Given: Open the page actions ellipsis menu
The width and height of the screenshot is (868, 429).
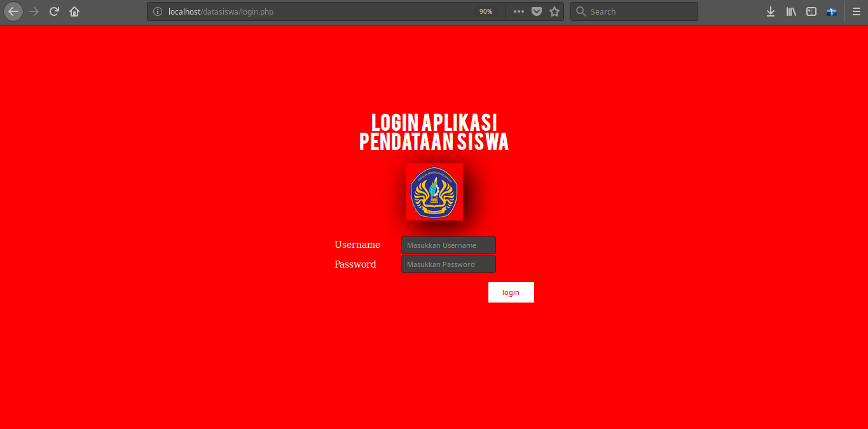Looking at the screenshot, I should (x=519, y=11).
